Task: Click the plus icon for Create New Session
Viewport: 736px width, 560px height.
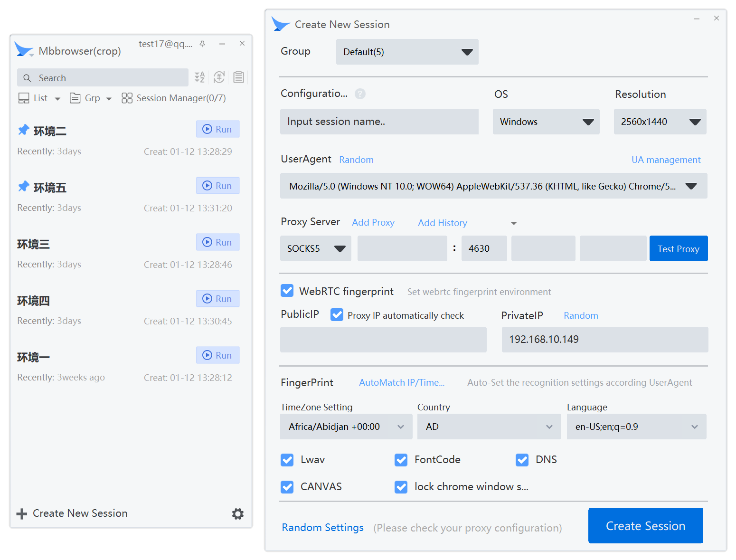Action: (x=22, y=513)
